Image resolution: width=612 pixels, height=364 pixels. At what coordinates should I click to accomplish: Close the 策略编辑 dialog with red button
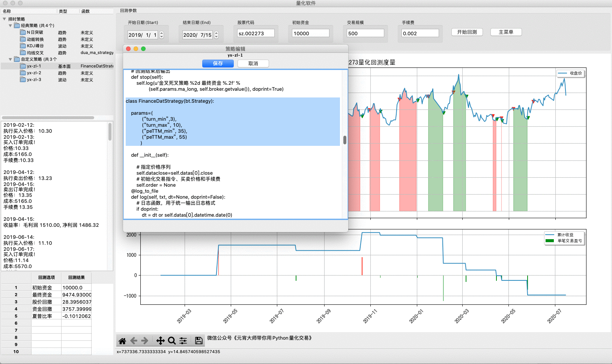[128, 49]
